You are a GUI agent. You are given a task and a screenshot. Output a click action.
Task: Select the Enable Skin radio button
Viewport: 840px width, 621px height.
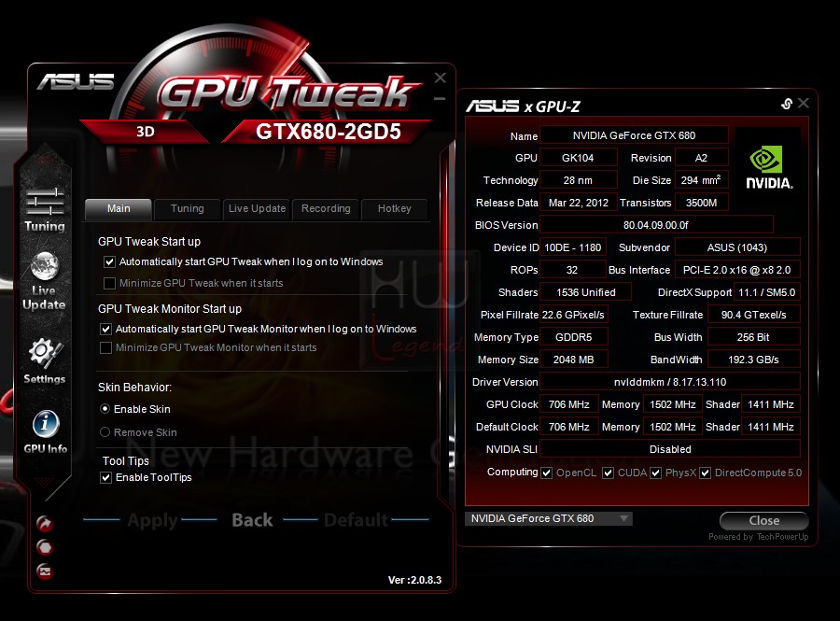(x=105, y=409)
